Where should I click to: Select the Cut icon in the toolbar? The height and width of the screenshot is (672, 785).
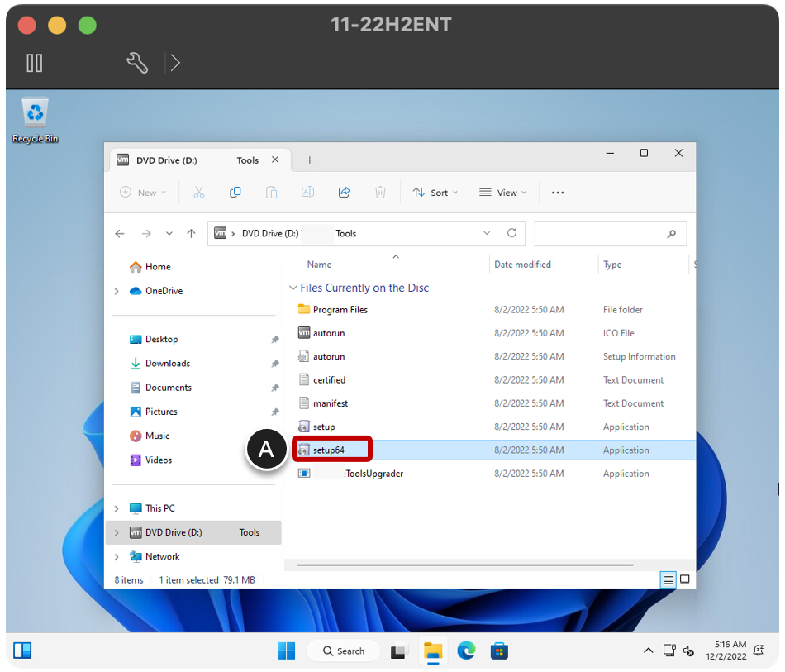coord(199,192)
